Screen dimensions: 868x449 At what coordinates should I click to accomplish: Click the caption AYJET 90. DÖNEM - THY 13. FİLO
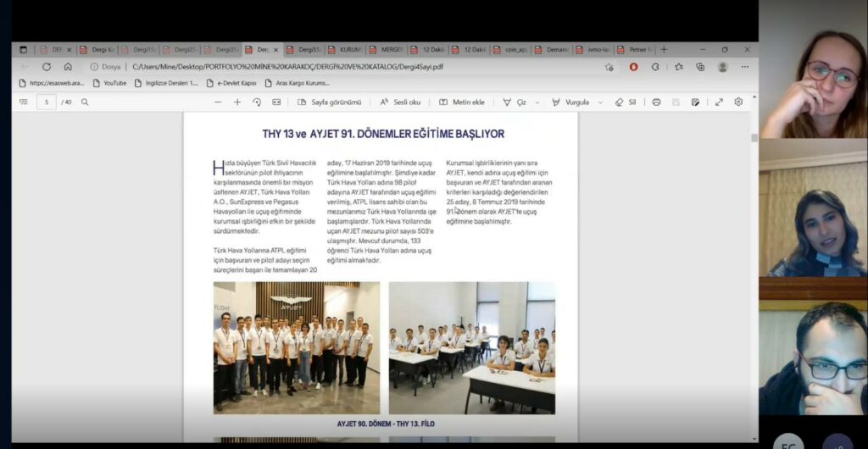386,424
